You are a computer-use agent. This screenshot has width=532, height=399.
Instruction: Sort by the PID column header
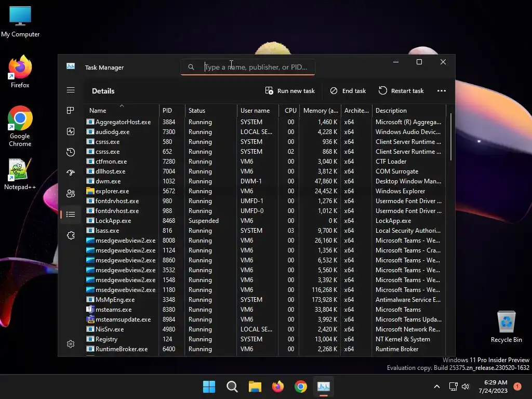tap(171, 110)
